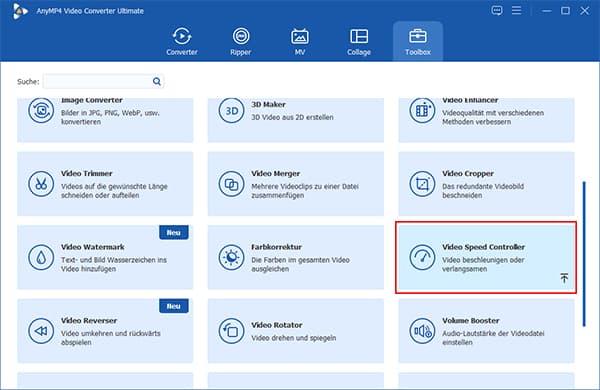
Task: Switch to the Collage tab
Action: coord(359,41)
